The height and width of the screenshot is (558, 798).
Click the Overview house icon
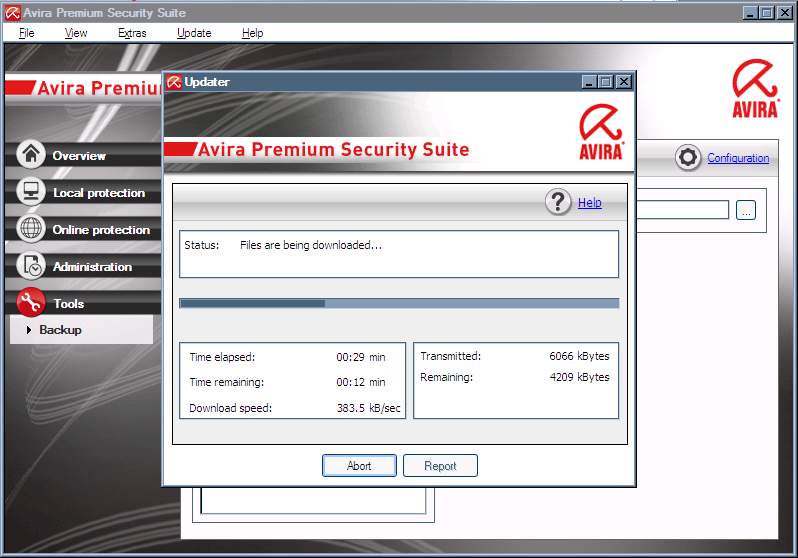[32, 154]
